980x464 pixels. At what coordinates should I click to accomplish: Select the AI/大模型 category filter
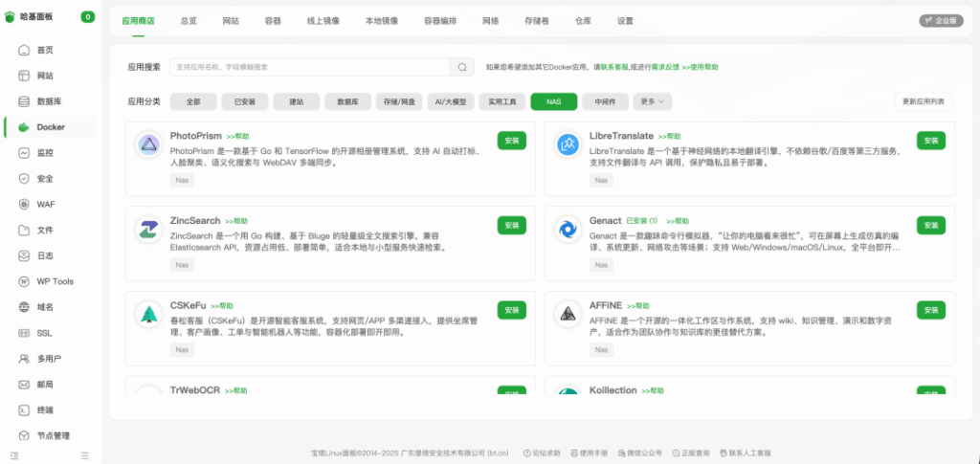pyautogui.click(x=450, y=101)
